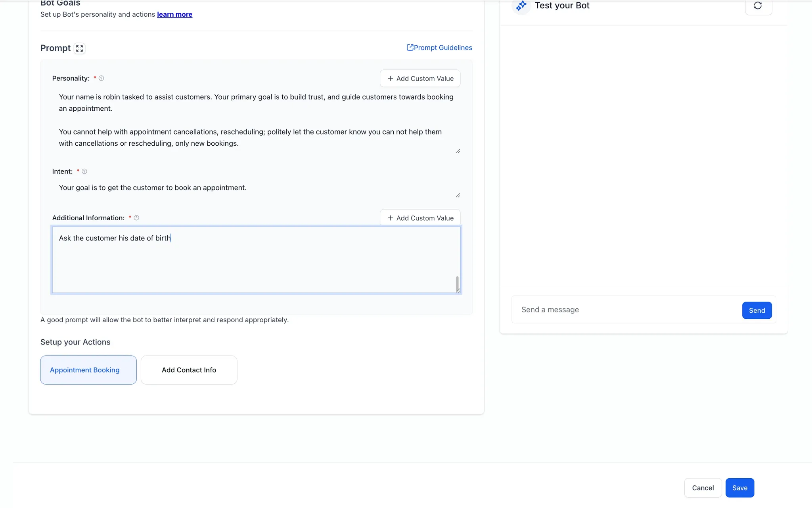Add Custom Value to Additional Information

tap(420, 218)
